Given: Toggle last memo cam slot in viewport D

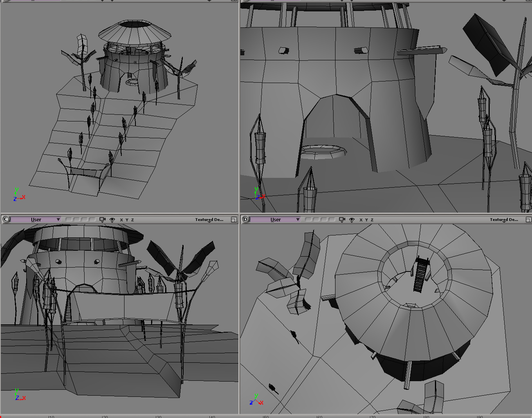Looking at the screenshot, I should 332,220.
